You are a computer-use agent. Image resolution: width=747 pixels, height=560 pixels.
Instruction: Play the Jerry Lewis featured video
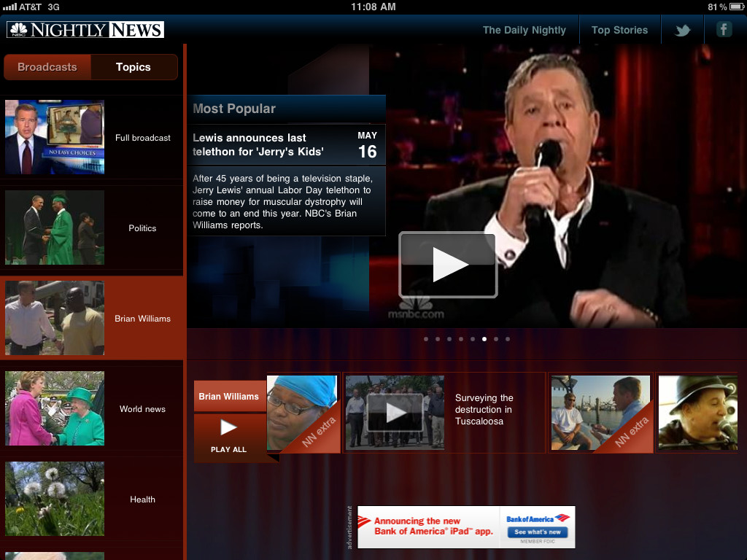pyautogui.click(x=449, y=265)
